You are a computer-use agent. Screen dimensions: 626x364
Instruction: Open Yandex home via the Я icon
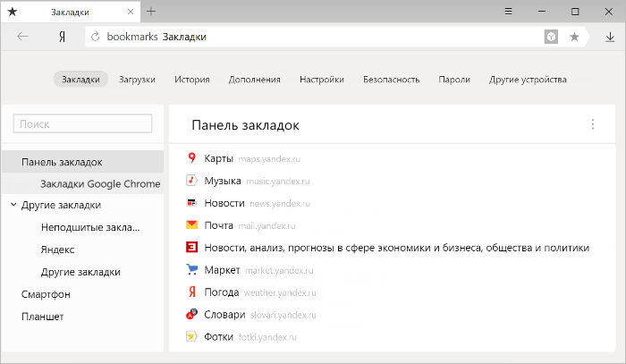tap(62, 38)
